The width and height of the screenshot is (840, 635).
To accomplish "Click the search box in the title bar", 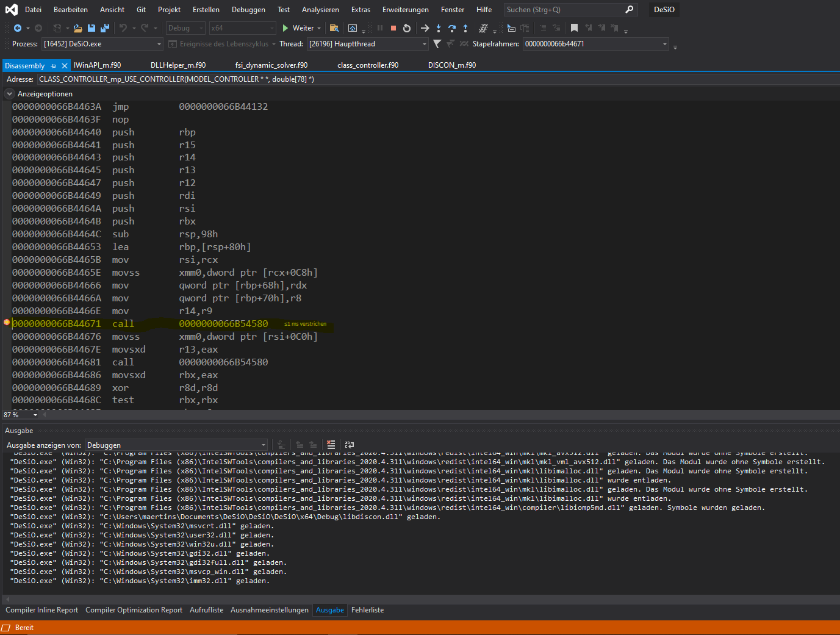I will [x=564, y=9].
